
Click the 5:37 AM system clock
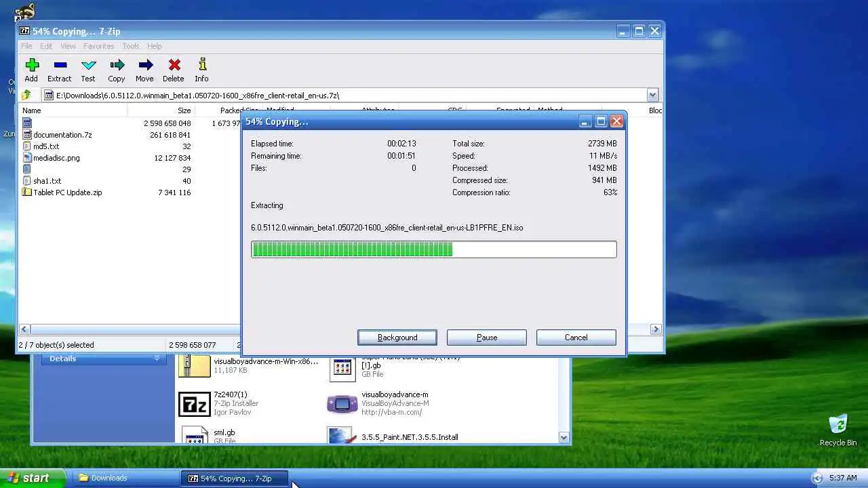(x=843, y=478)
